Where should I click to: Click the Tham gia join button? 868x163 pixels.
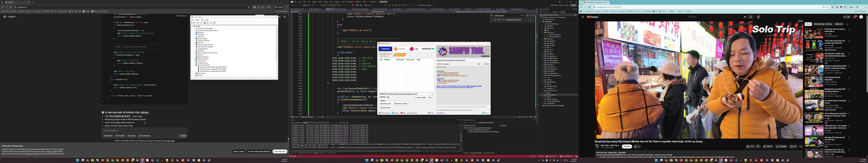click(x=627, y=146)
